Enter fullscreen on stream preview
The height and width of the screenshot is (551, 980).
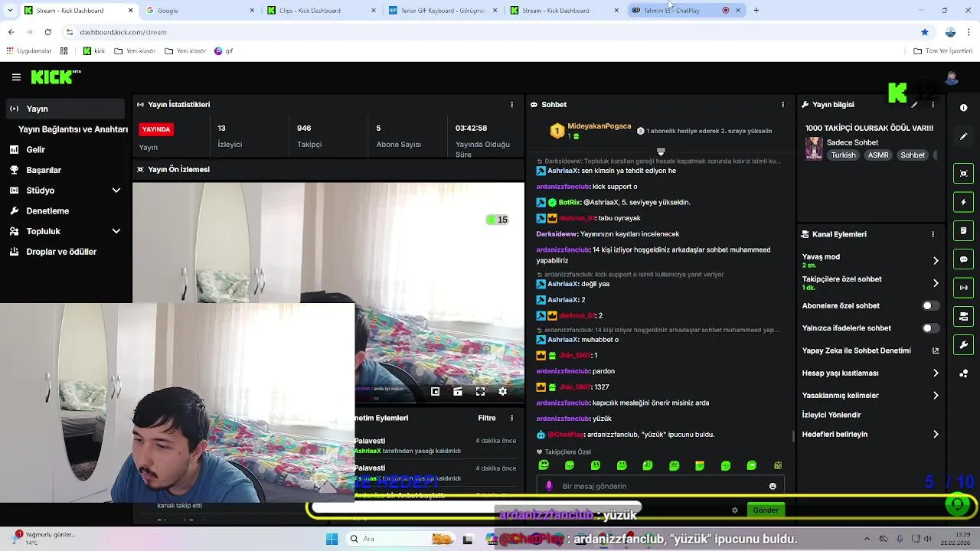480,391
